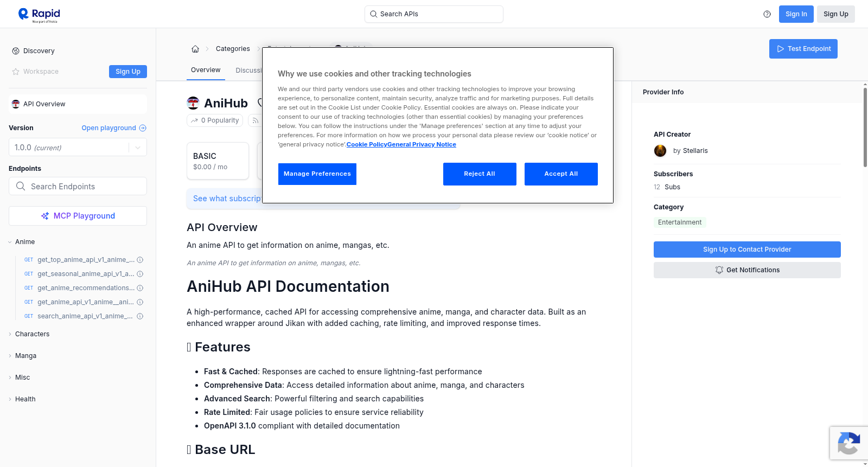
Task: Click the home breadcrumb icon
Action: pos(195,49)
